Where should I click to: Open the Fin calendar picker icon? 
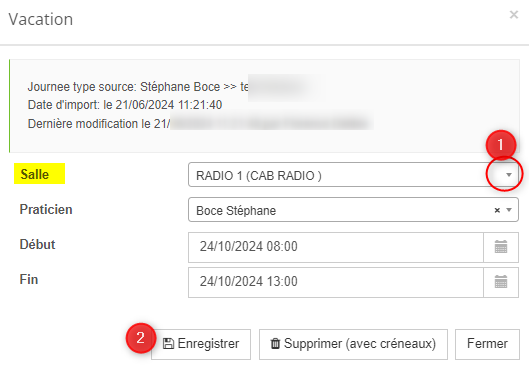(x=501, y=282)
